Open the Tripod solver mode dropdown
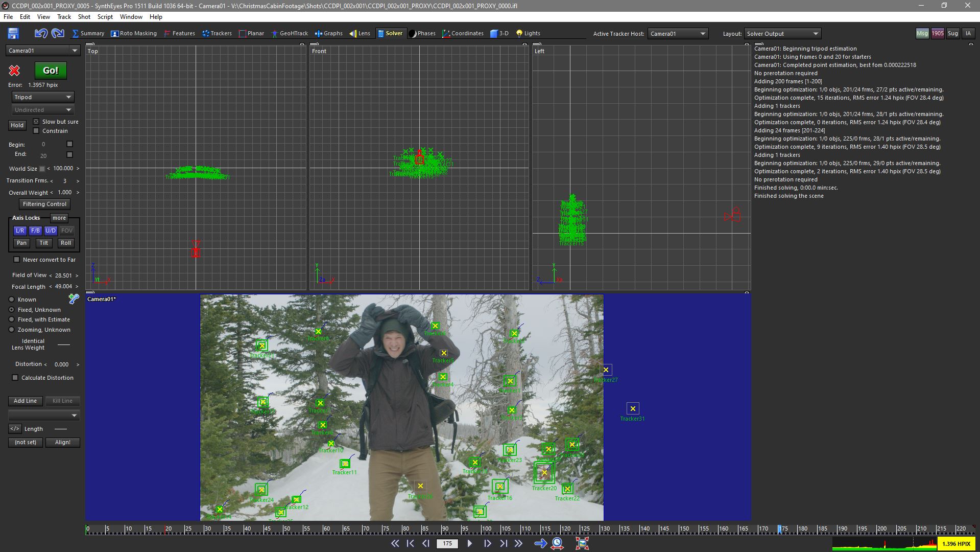Viewport: 980px width, 552px height. (43, 97)
